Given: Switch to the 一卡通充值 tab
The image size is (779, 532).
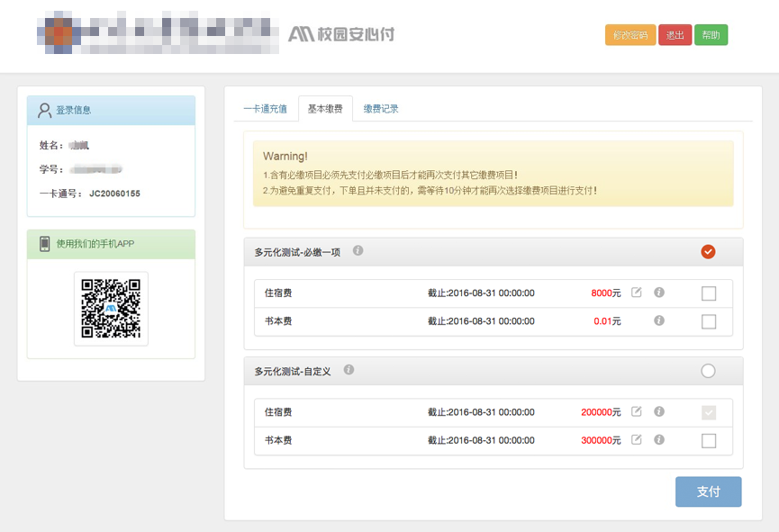Looking at the screenshot, I should point(265,109).
